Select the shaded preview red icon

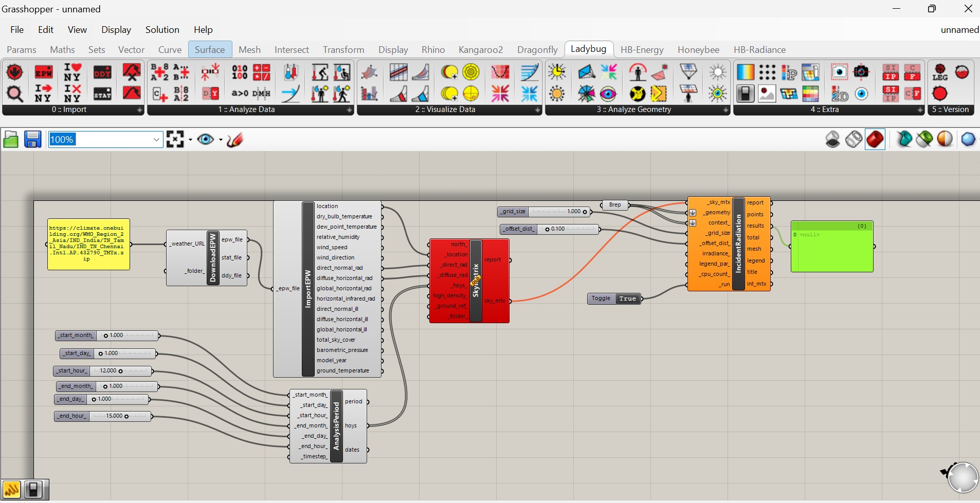(x=875, y=139)
